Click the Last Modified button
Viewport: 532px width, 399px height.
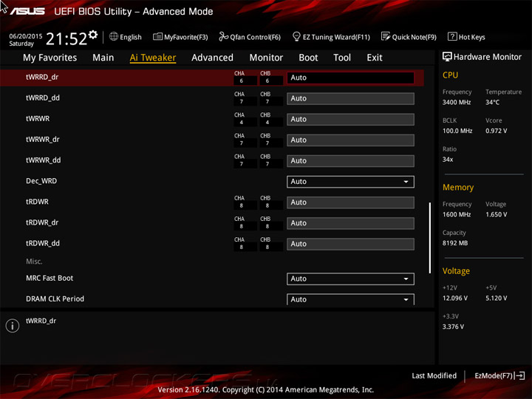pos(434,375)
